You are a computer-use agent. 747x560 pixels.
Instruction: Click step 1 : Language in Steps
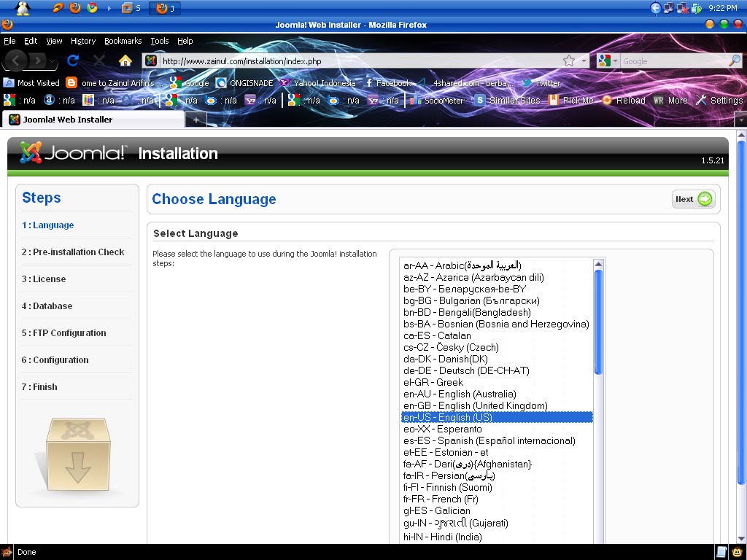[x=47, y=225]
